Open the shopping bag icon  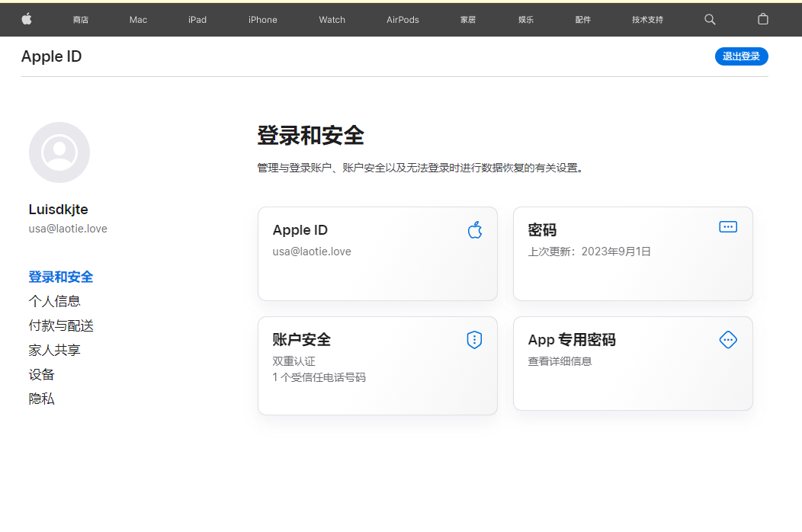click(762, 19)
